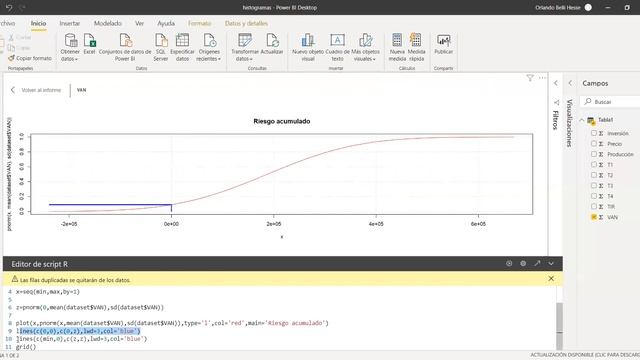Check the T1 field
Viewport: 640px width, 360px height.
click(594, 164)
